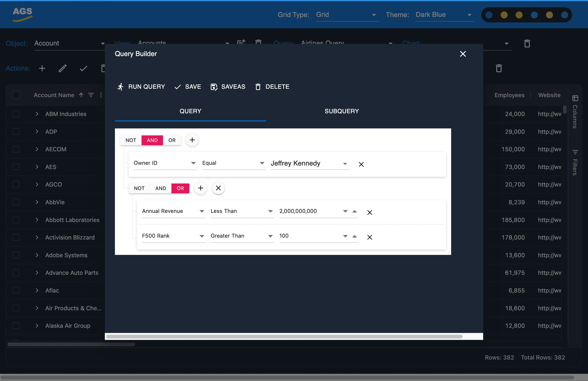This screenshot has height=381, width=588.
Task: Check the select-all header checkbox
Action: (16, 95)
